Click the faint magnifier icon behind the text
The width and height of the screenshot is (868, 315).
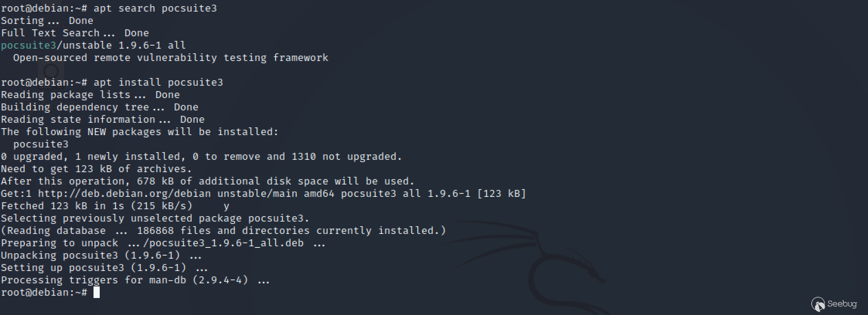click(51, 71)
